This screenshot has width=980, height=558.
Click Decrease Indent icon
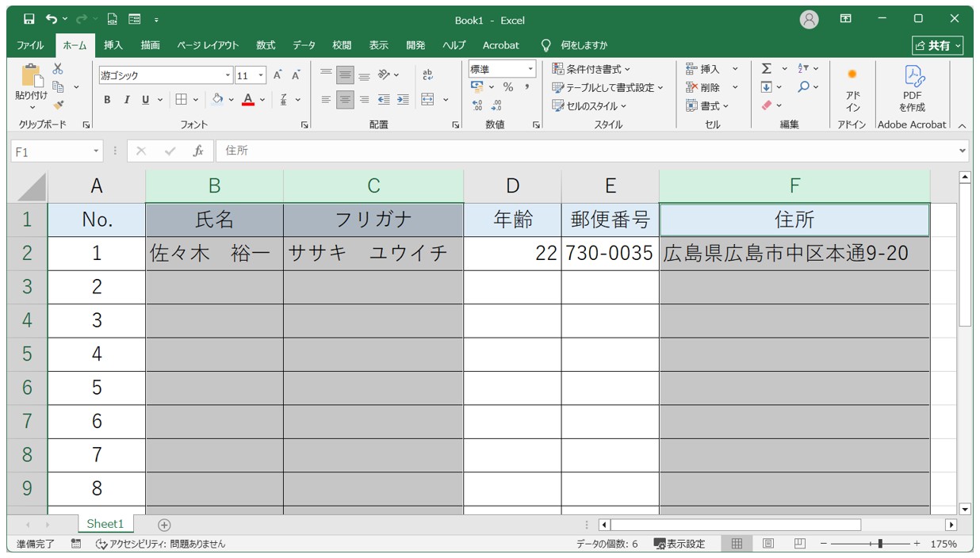(384, 99)
